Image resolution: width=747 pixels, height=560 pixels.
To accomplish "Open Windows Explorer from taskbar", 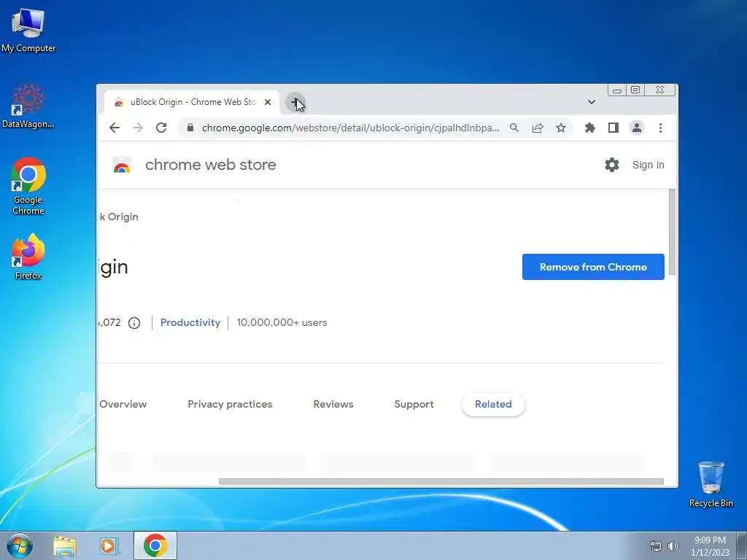I will 65,545.
